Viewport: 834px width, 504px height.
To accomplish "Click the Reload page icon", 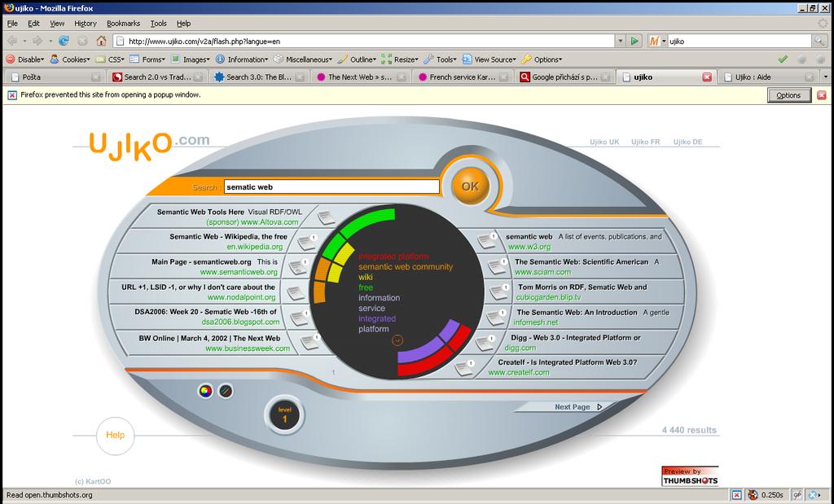I will coord(64,41).
